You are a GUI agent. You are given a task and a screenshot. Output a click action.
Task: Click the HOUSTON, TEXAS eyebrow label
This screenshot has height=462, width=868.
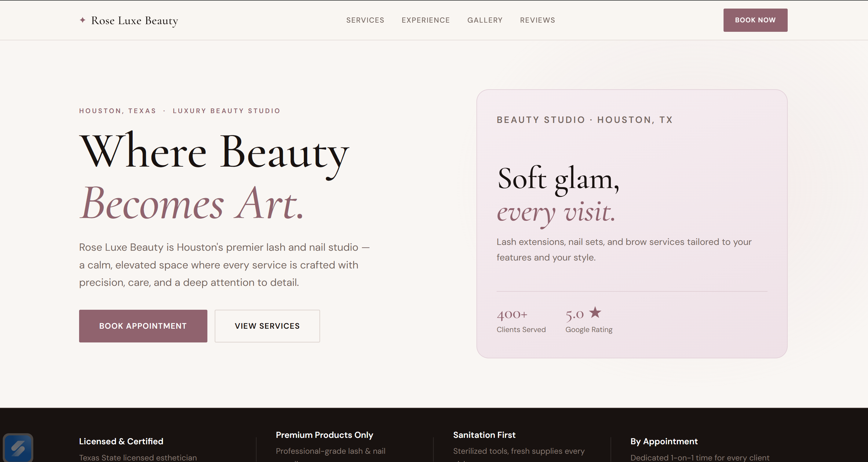pos(117,110)
